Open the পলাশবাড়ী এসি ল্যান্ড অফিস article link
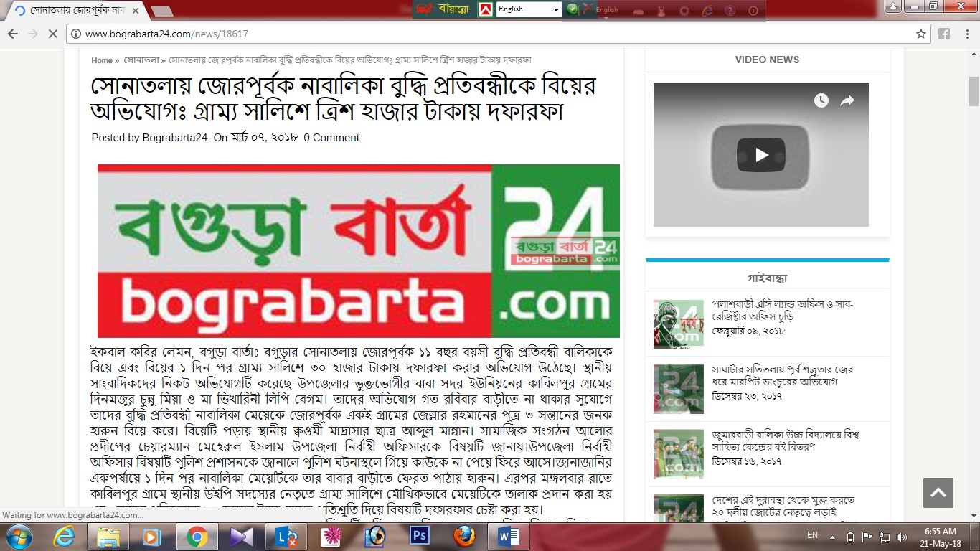 [x=783, y=310]
